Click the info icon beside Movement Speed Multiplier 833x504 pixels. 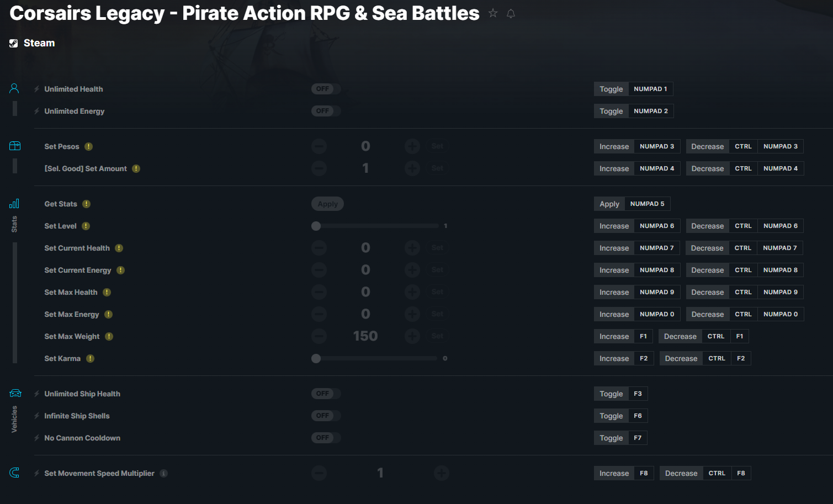click(x=163, y=474)
